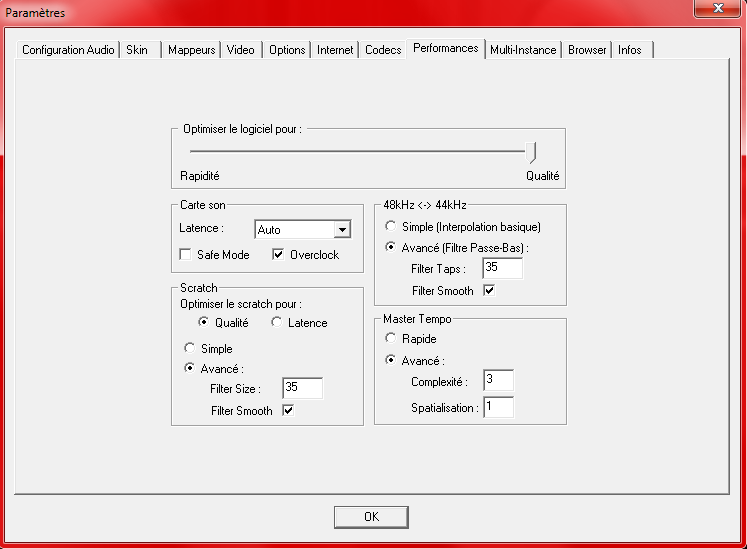The image size is (747, 549).
Task: Open the Multi-Instance tab
Action: pyautogui.click(x=523, y=50)
